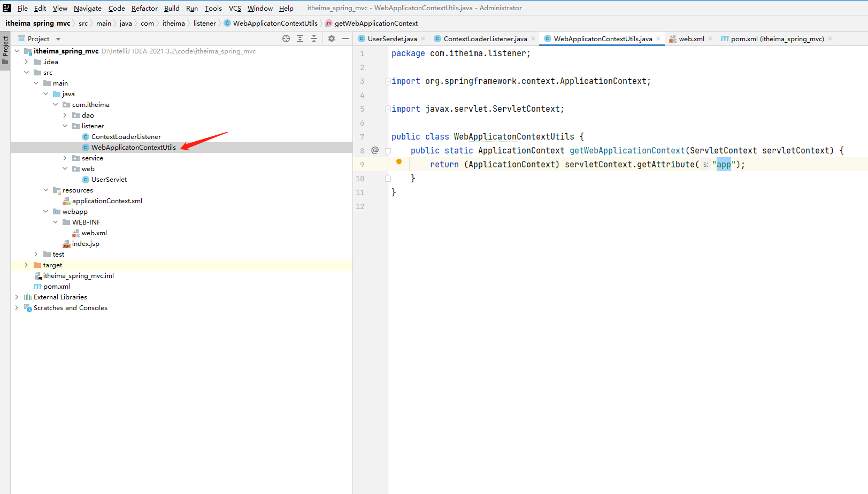This screenshot has width=868, height=494.
Task: Click the applicationContext.xml file icon
Action: tap(66, 201)
